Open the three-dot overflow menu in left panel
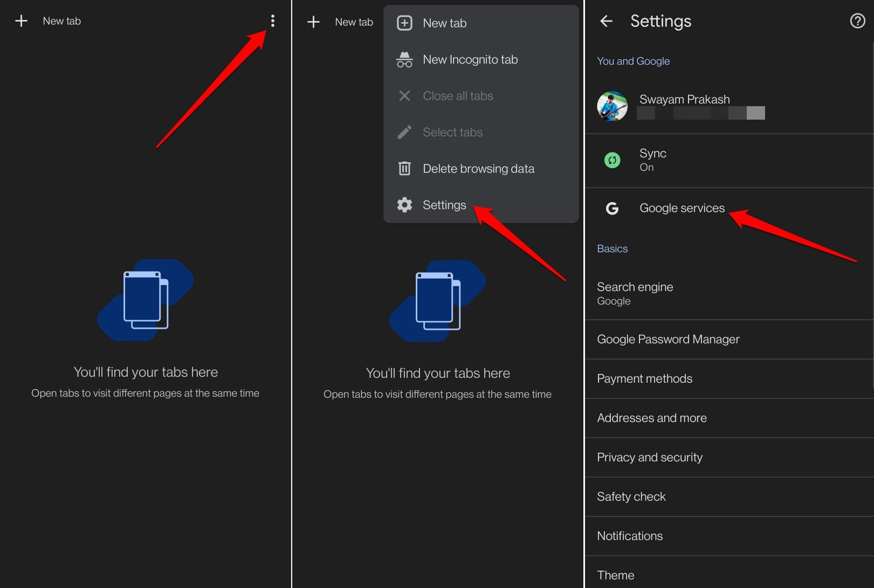 coord(272,20)
